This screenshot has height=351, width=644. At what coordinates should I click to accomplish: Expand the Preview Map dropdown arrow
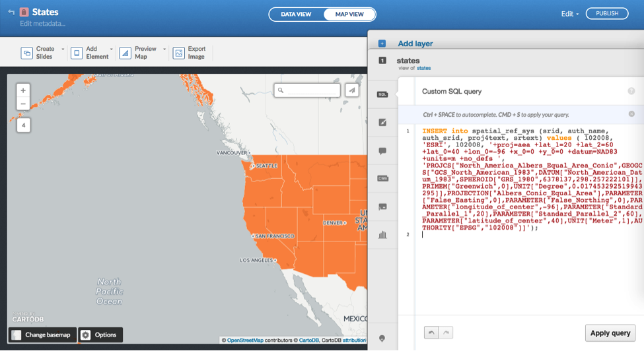(x=164, y=49)
